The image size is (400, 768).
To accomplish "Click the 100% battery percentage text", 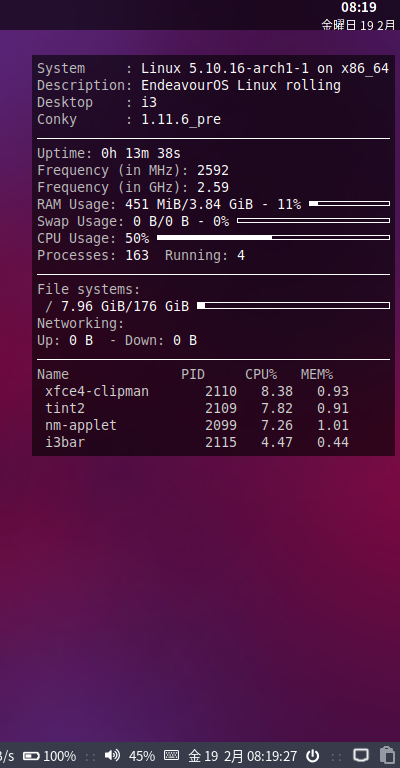I will [60, 756].
